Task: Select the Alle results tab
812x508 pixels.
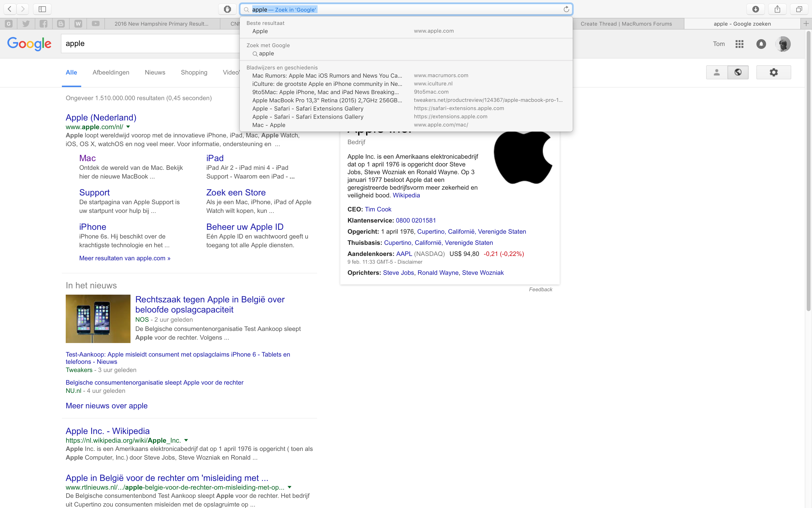Action: pyautogui.click(x=72, y=72)
